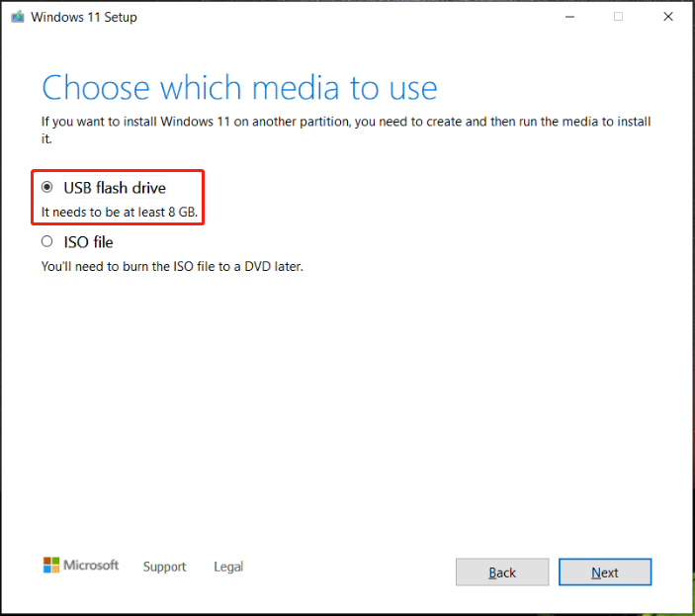Click the 'ISO file' label text
Screen dimensions: 695x616
tap(88, 242)
